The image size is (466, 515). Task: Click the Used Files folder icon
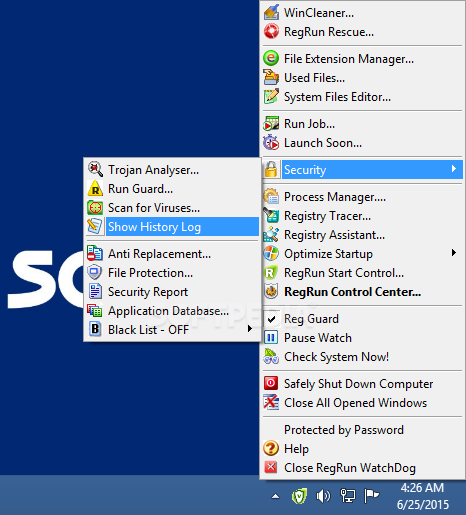click(271, 78)
